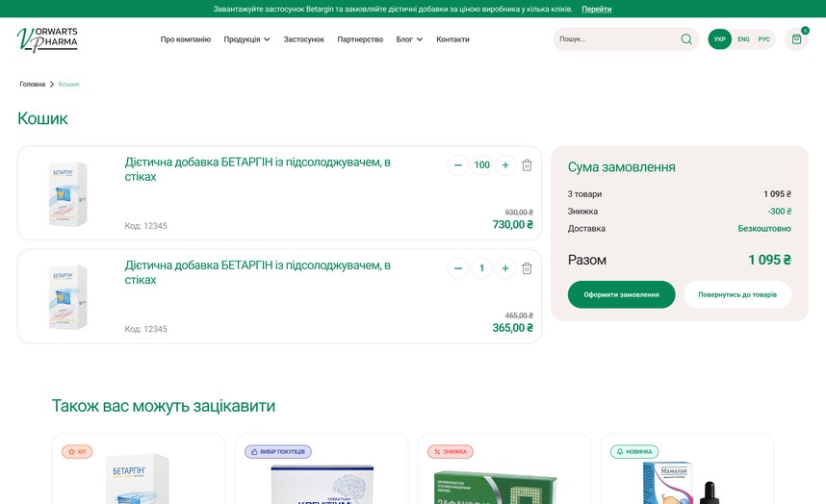
Task: Click the Безкоштовно delivery value
Action: tap(763, 228)
